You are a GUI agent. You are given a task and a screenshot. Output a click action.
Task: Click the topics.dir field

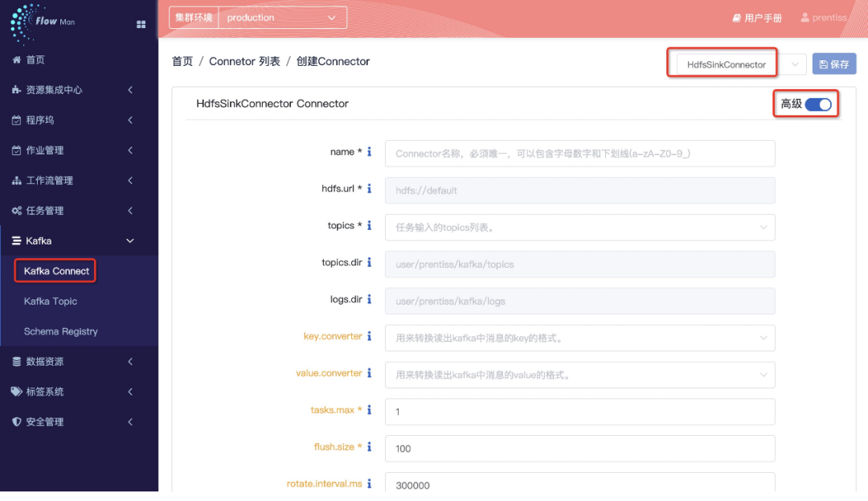(579, 264)
